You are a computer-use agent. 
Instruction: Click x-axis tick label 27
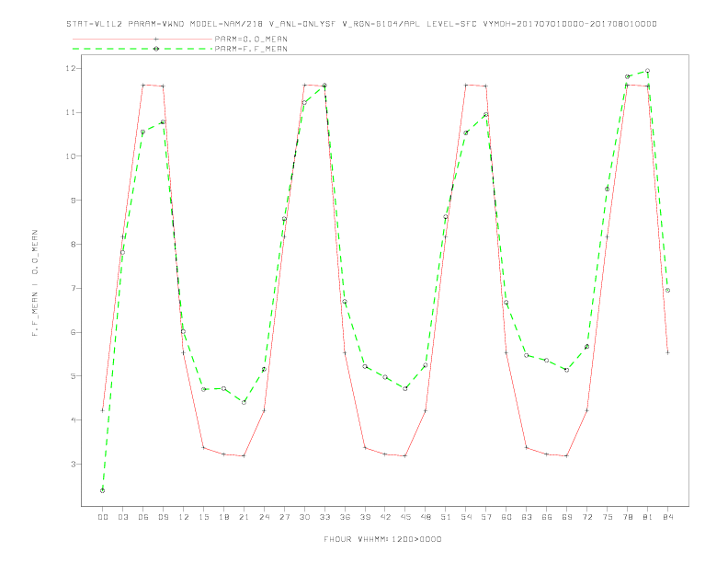pos(284,517)
